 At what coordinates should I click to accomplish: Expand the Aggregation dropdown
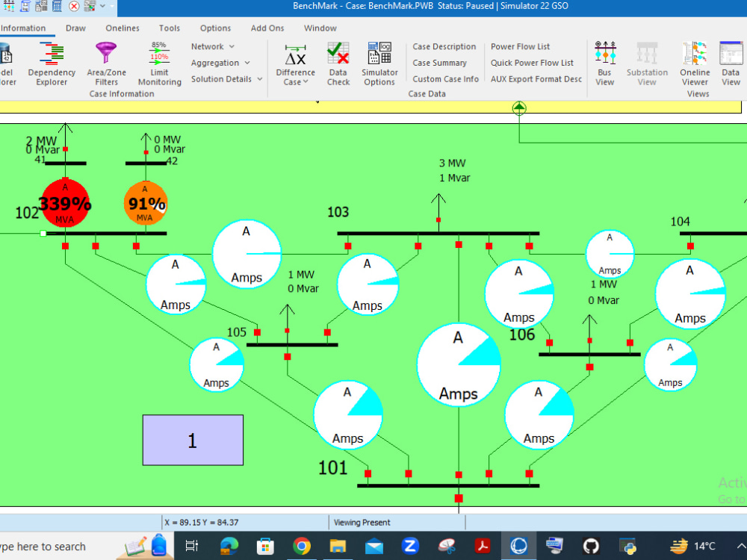[x=217, y=63]
